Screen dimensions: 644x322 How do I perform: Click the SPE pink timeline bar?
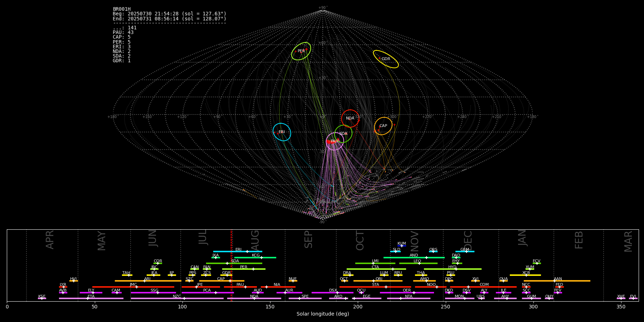pos(305,298)
